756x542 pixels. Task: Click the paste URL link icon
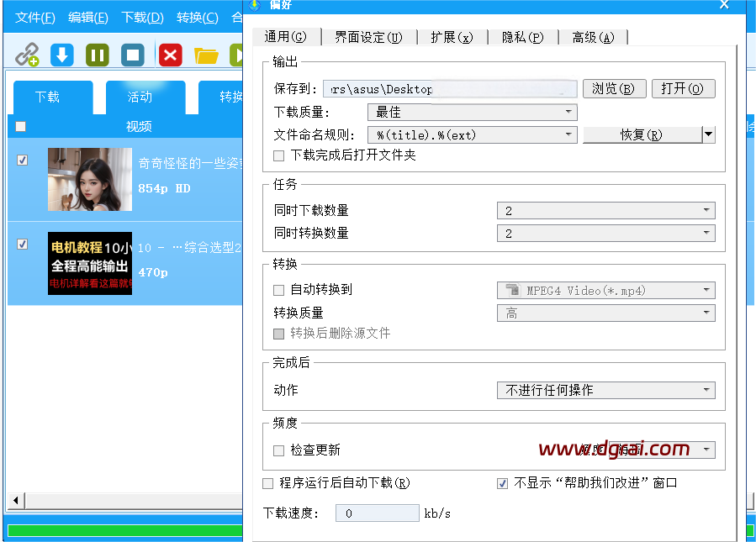pyautogui.click(x=27, y=55)
